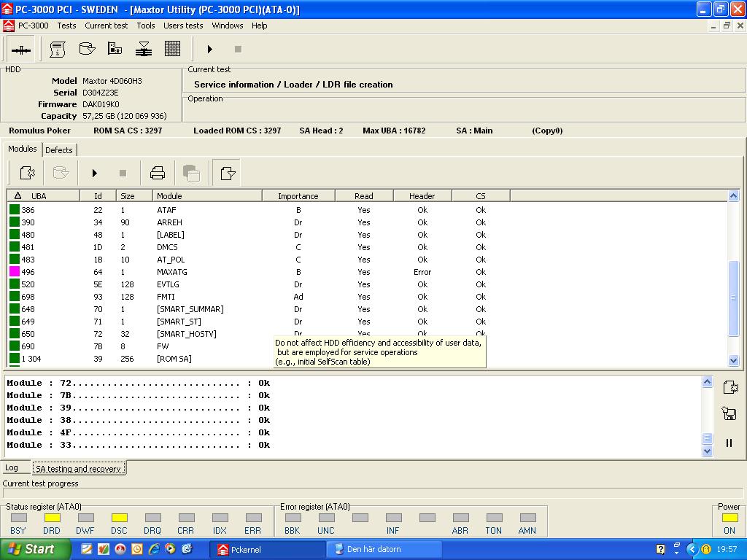Open the Users tests menu
The width and height of the screenshot is (747, 560).
click(x=183, y=26)
